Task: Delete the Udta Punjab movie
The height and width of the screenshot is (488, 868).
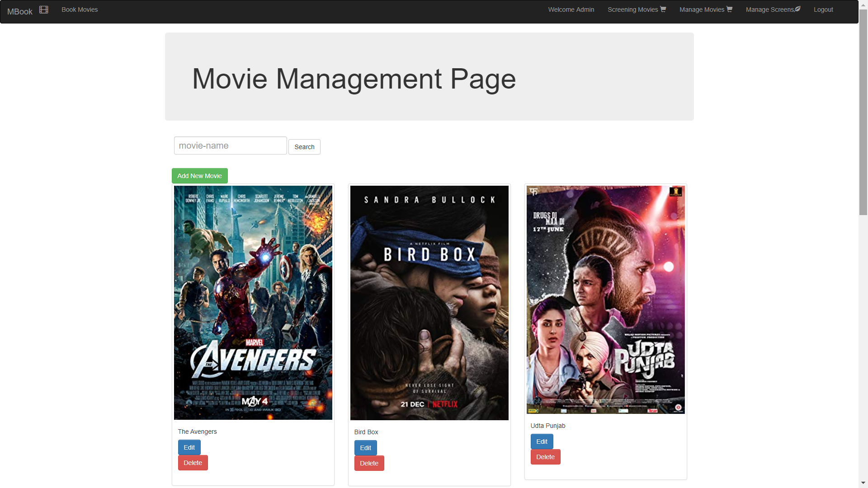Action: click(x=545, y=457)
